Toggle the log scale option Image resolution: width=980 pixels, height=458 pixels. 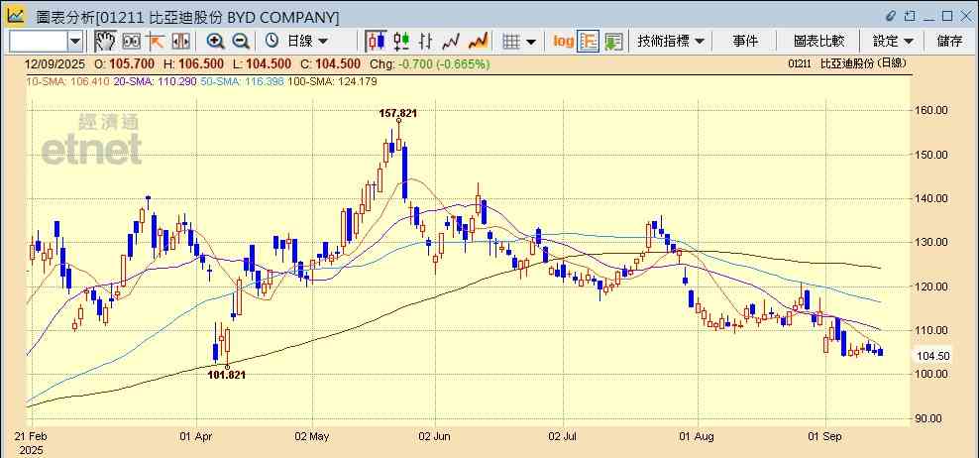563,42
